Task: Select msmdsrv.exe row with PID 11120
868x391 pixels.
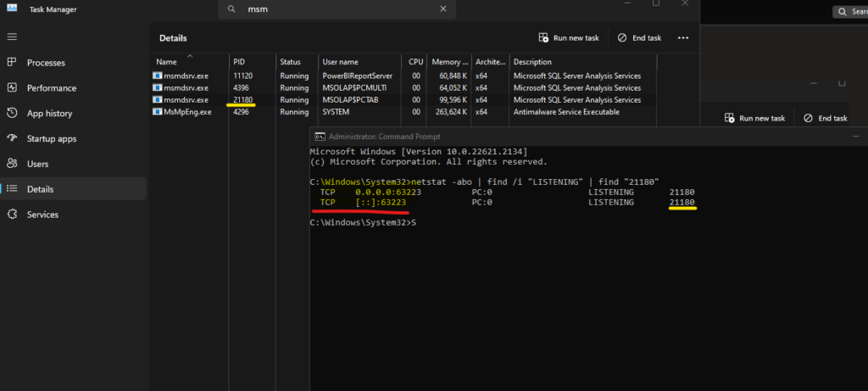Action: point(404,75)
